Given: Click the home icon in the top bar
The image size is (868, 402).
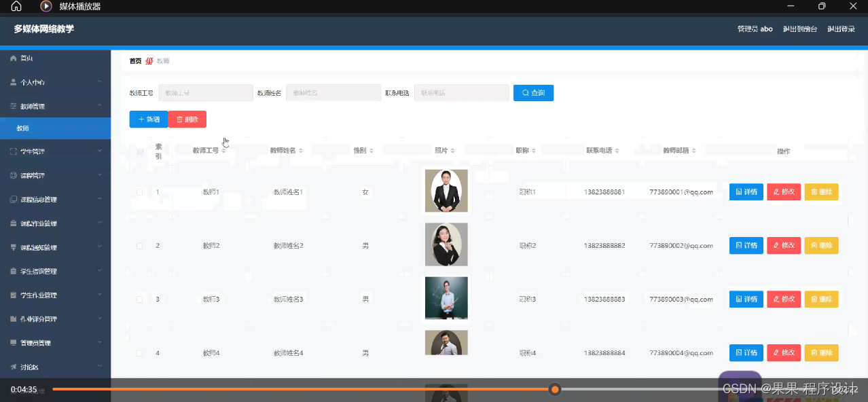Looking at the screenshot, I should coord(16,7).
